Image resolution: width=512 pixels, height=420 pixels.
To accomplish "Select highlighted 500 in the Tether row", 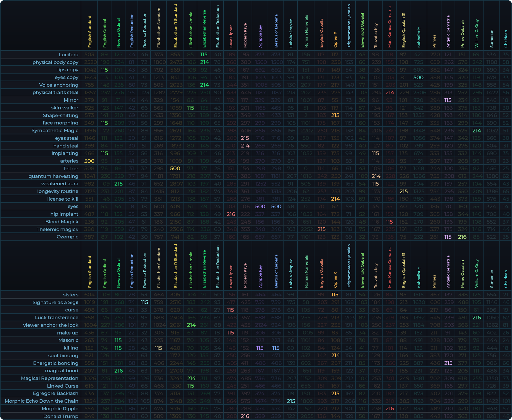I will coord(175,169).
